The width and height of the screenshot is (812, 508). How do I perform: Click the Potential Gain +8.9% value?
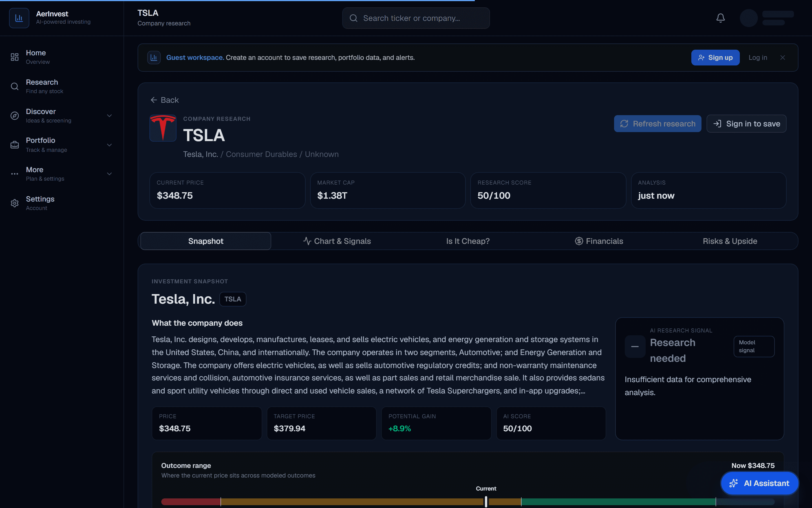click(399, 428)
